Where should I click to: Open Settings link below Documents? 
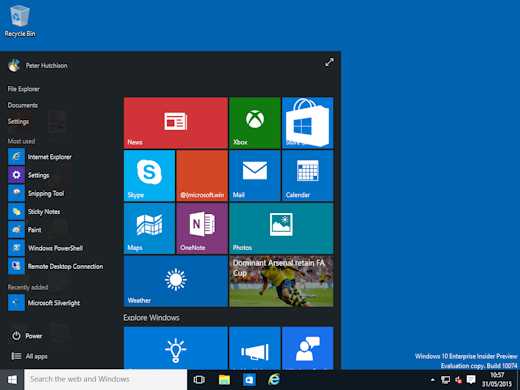pos(18,122)
